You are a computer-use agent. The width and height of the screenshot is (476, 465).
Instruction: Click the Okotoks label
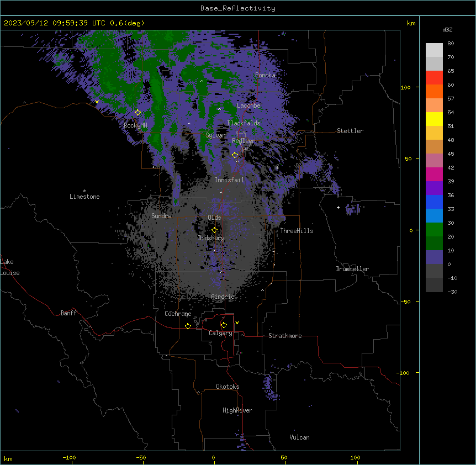pos(228,387)
